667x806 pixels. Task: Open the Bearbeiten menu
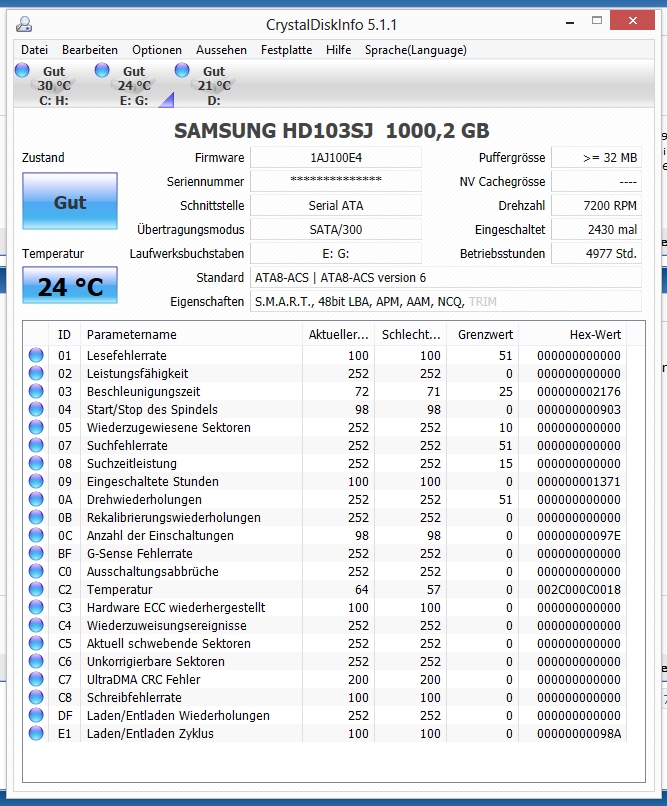[90, 50]
